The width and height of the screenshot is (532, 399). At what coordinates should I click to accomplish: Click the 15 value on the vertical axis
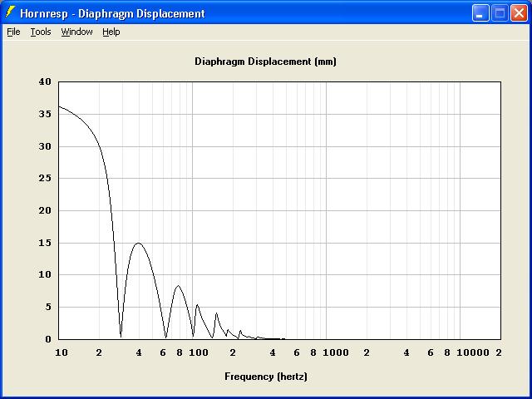click(x=45, y=243)
